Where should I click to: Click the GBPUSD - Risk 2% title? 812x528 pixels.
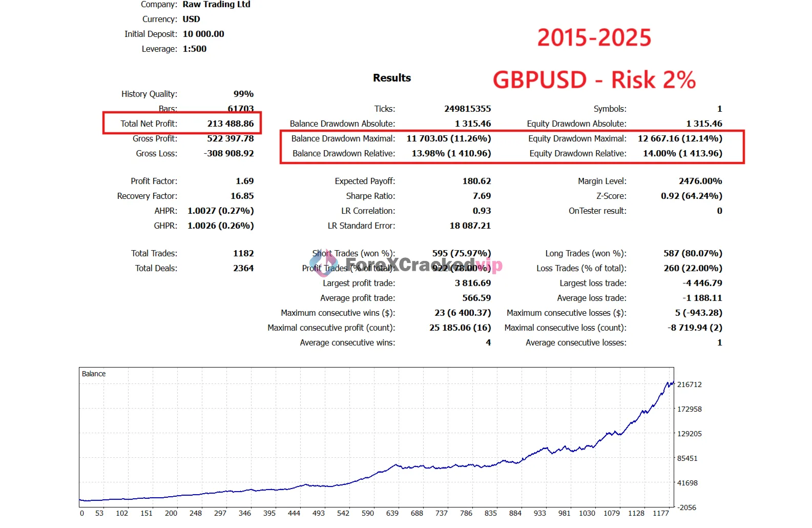point(594,80)
